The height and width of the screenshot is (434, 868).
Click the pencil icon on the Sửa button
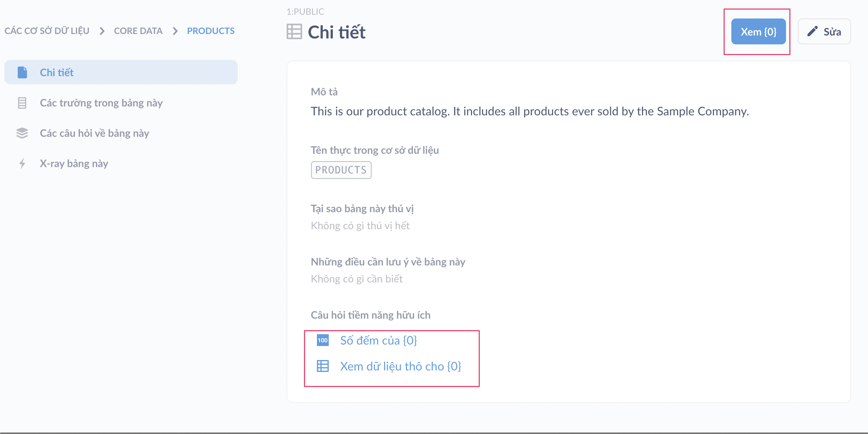point(813,31)
